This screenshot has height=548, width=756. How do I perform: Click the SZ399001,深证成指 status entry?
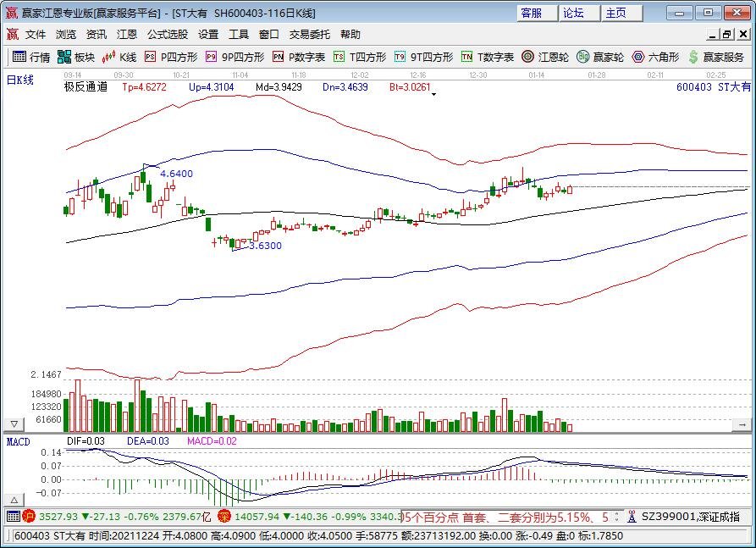pyautogui.click(x=691, y=518)
